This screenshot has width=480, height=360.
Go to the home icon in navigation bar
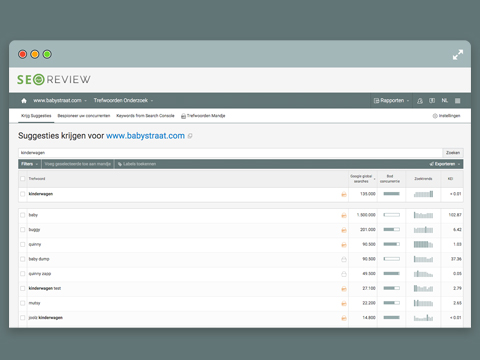coord(24,100)
